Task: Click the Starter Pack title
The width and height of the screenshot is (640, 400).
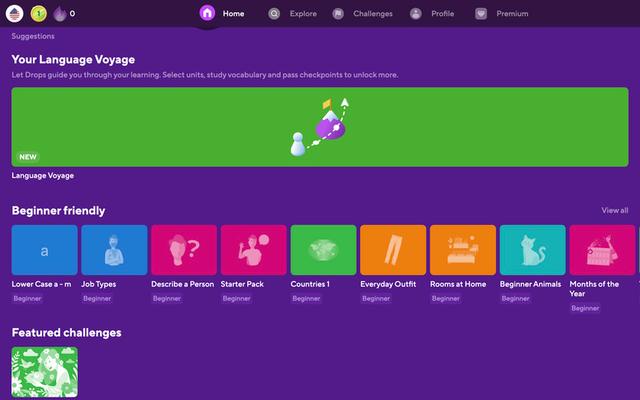Action: tap(242, 284)
